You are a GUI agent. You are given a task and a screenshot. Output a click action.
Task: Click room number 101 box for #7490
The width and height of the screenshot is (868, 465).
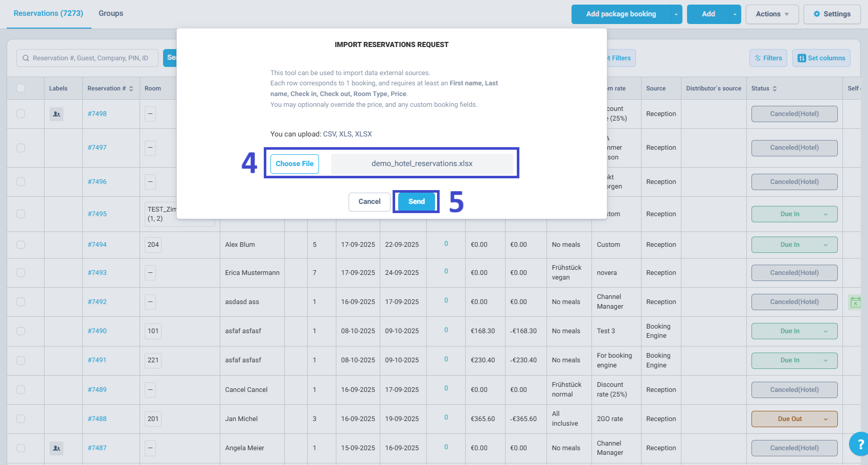[x=153, y=331]
